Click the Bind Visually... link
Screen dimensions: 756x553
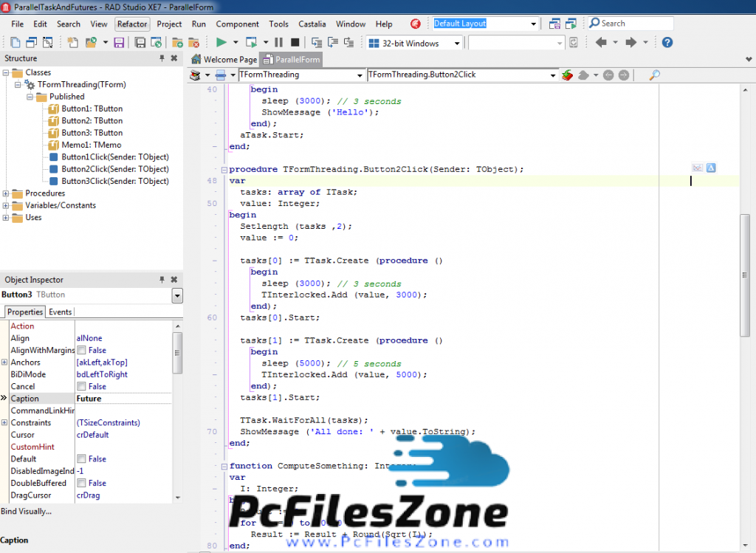pos(27,511)
